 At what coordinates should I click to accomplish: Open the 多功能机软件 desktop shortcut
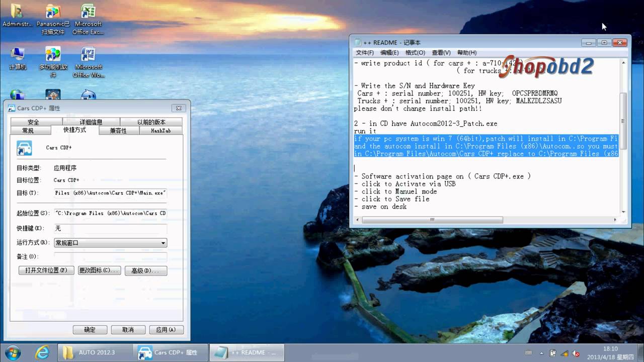[53, 62]
